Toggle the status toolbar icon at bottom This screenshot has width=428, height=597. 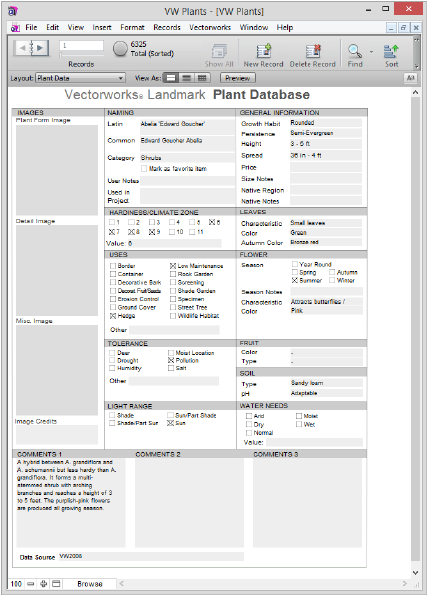[56, 584]
